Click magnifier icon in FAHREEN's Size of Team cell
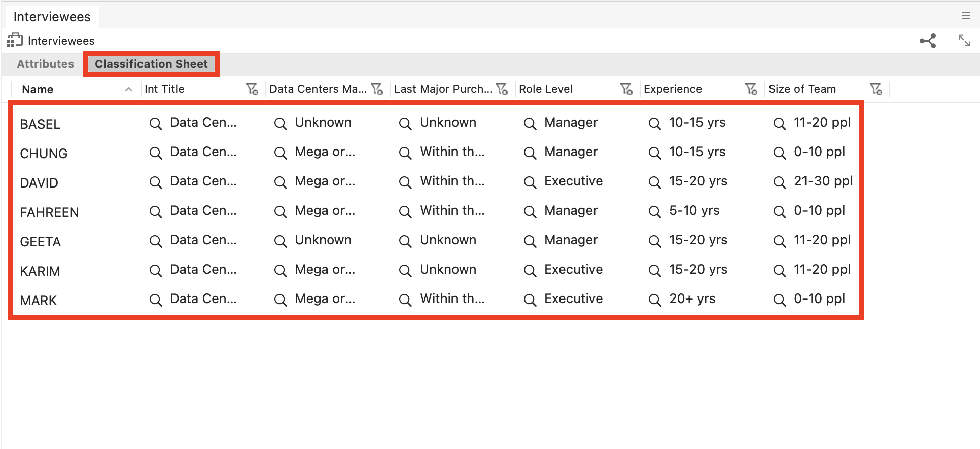The width and height of the screenshot is (980, 449). (x=780, y=212)
